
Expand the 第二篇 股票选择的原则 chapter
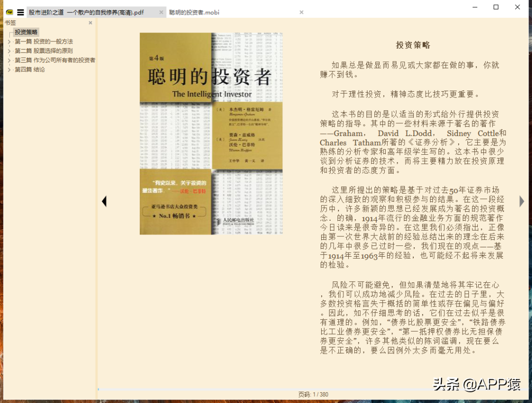(x=8, y=50)
